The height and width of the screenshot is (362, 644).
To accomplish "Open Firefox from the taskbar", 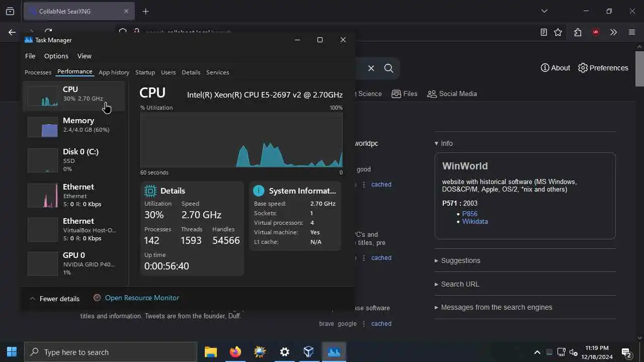I will (235, 352).
